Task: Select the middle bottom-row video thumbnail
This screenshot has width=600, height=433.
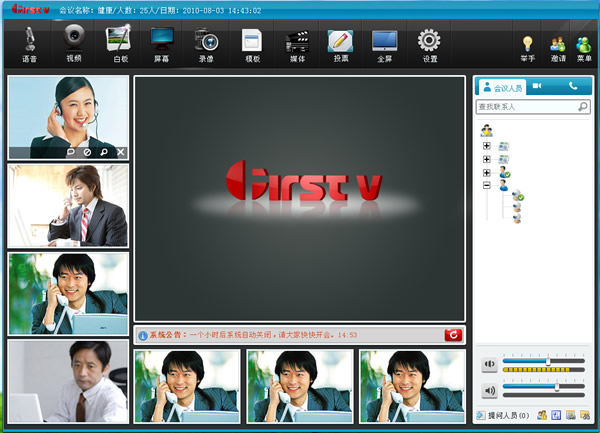Action: (x=300, y=386)
